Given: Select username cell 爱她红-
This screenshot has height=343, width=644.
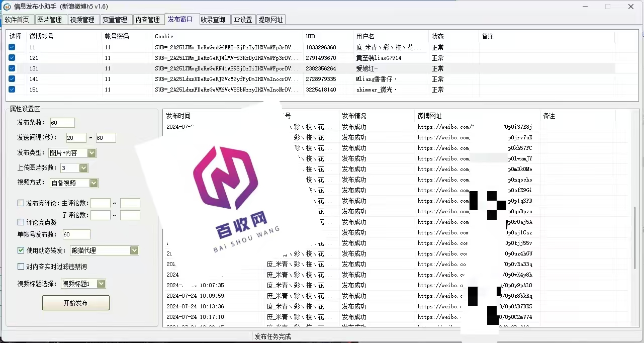Looking at the screenshot, I should click(367, 68).
